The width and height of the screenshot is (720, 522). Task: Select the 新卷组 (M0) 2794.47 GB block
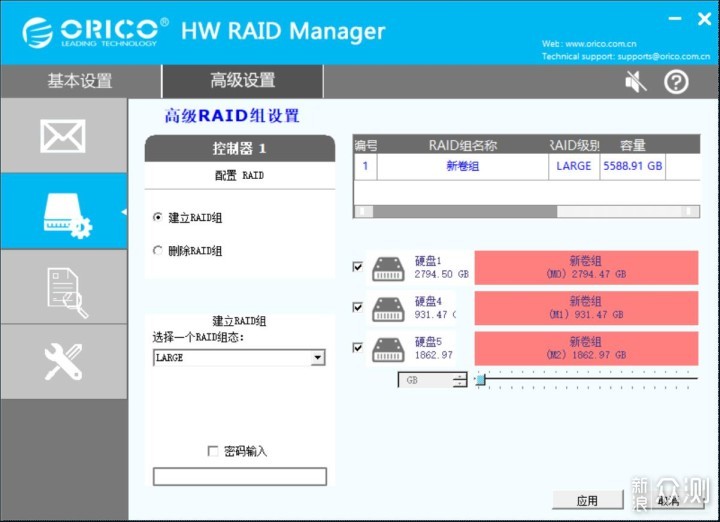click(586, 268)
